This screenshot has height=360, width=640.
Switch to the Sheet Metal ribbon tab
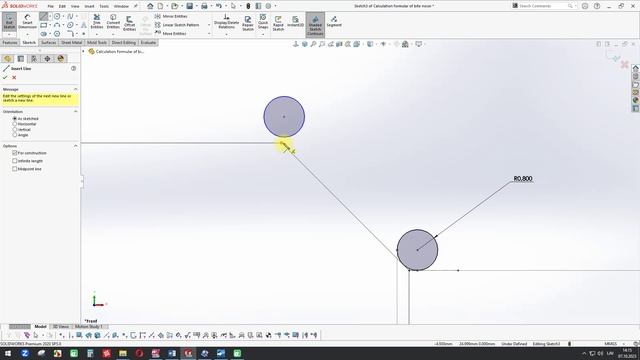point(71,42)
